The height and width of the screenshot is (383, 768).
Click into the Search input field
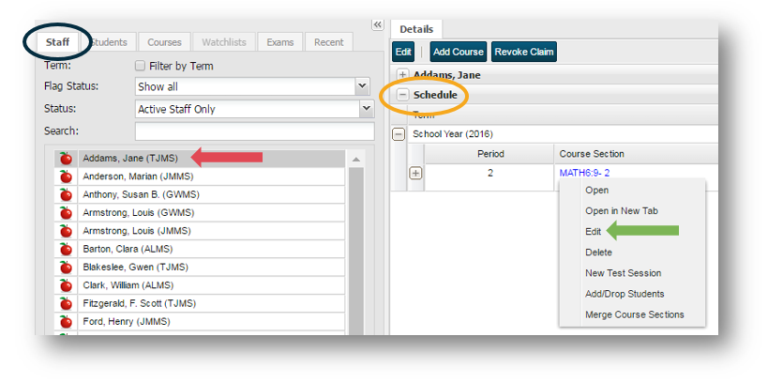pyautogui.click(x=254, y=132)
